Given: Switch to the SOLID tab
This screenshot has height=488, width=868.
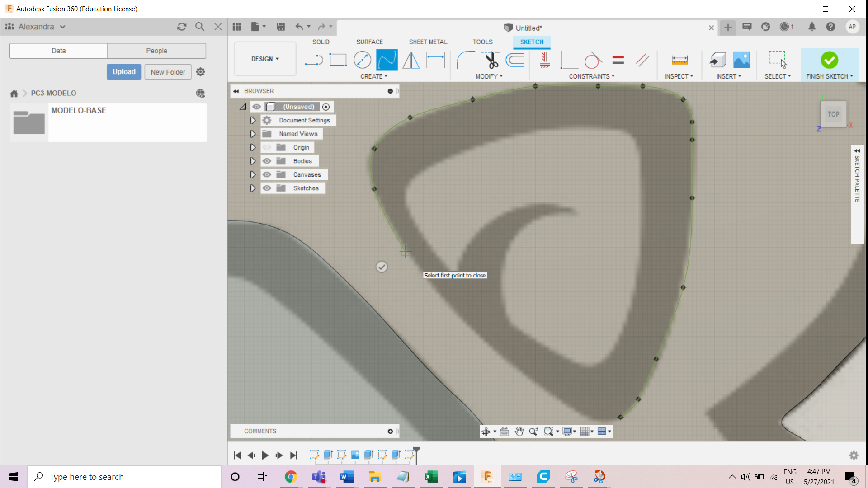Looking at the screenshot, I should pyautogui.click(x=321, y=42).
